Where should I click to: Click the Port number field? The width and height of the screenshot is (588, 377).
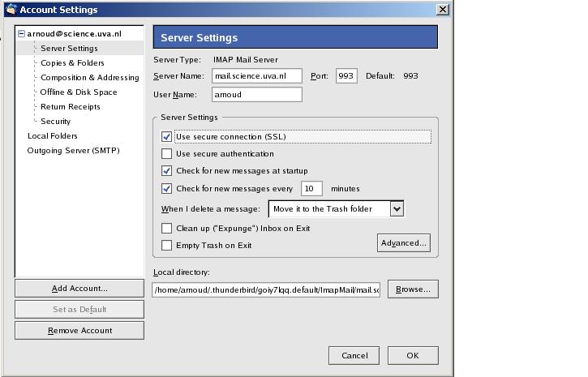click(346, 76)
